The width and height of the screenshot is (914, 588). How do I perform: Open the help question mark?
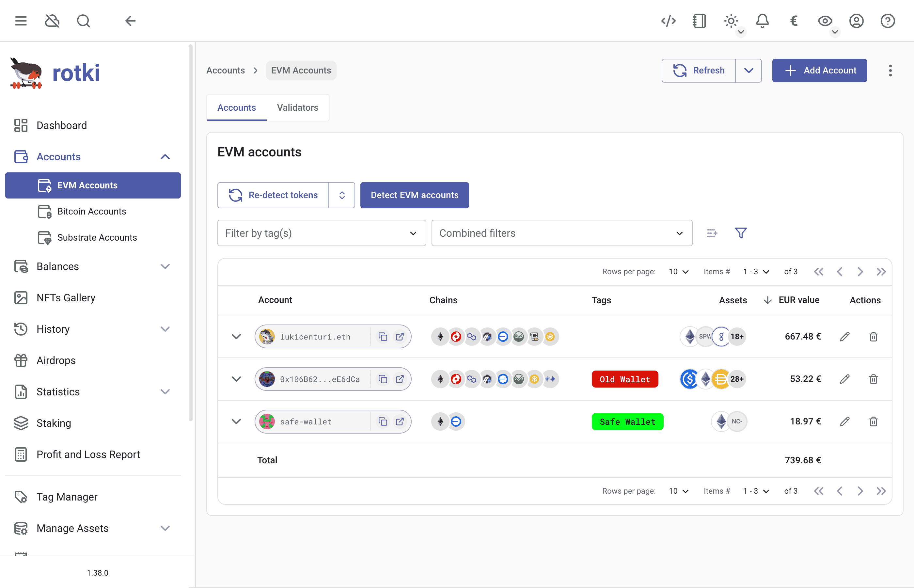[x=888, y=21]
